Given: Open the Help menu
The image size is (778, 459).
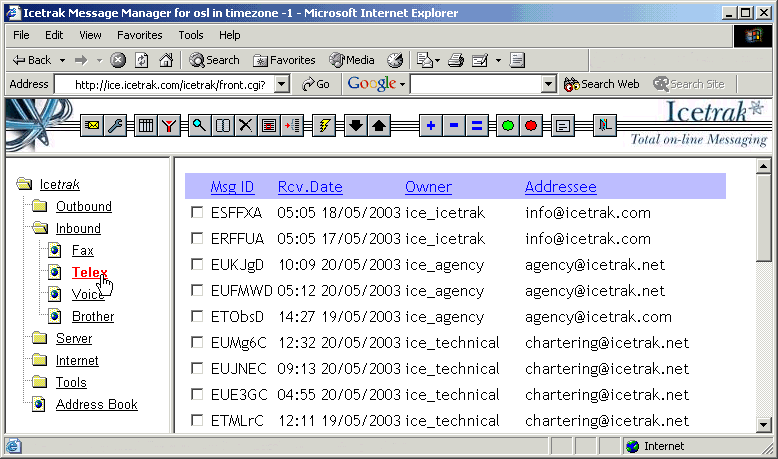Looking at the screenshot, I should tap(229, 35).
